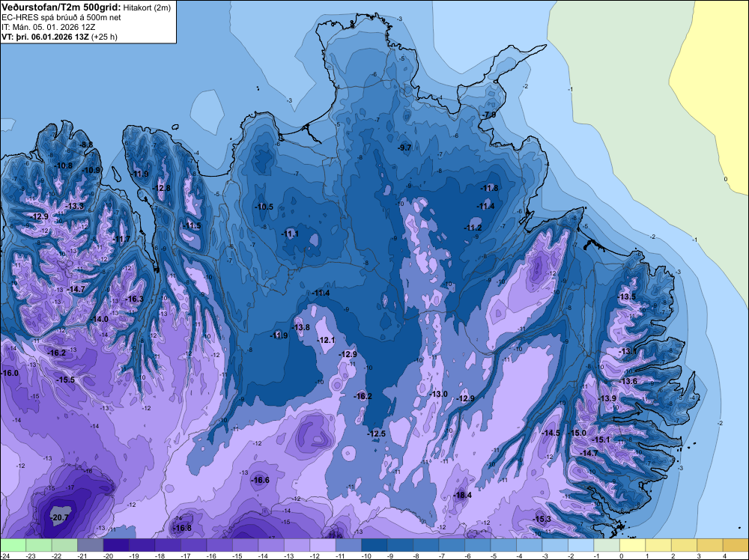Screen dimensions: 749x560
Task: Click the '-17' legend scale label
Action: click(186, 556)
